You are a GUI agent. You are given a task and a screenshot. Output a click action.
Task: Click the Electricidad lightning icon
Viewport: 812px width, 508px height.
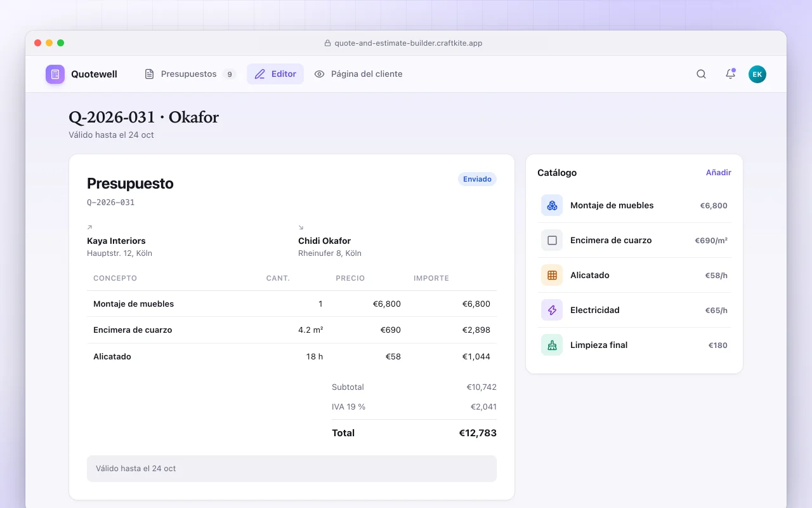point(552,310)
